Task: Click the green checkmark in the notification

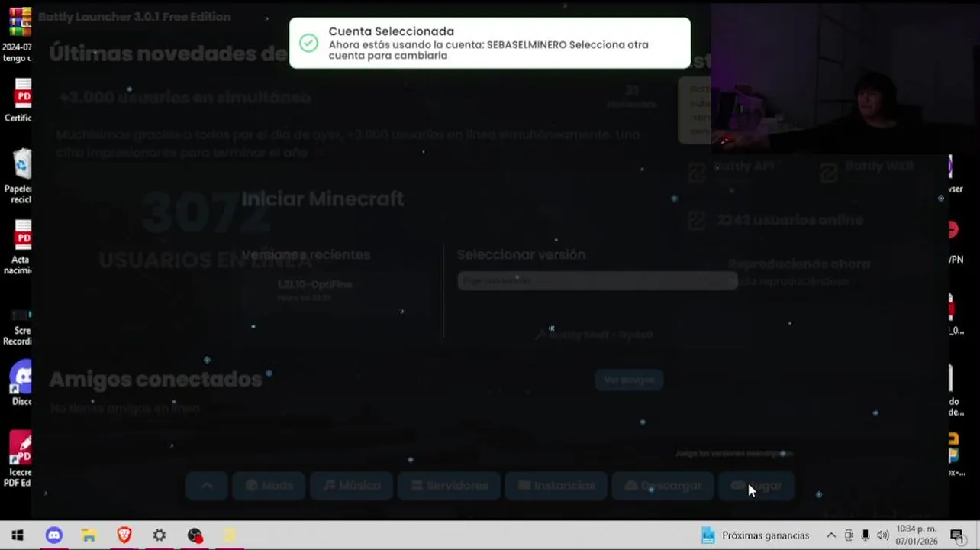Action: (x=308, y=44)
